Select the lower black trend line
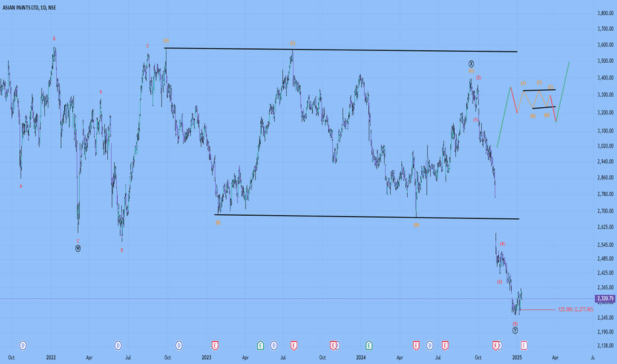Image resolution: width=617 pixels, height=364 pixels. (367, 216)
